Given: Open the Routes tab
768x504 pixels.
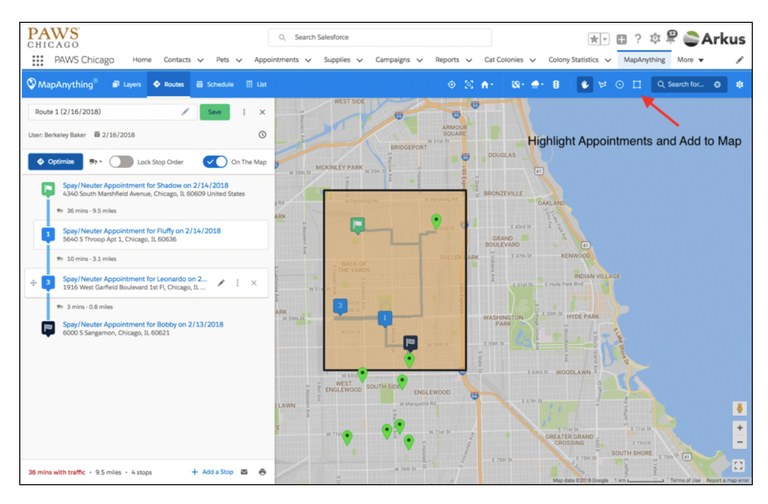Looking at the screenshot, I should [x=169, y=84].
